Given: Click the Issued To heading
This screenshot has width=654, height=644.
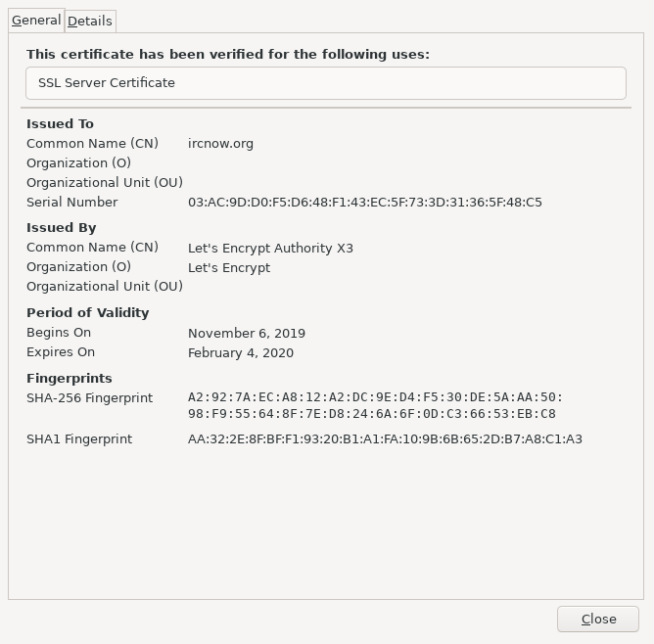Looking at the screenshot, I should tap(60, 124).
